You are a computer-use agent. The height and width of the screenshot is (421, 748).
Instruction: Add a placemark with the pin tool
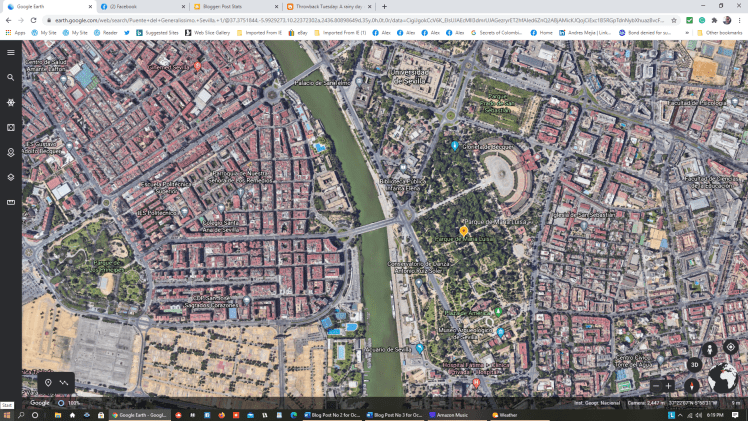tap(48, 383)
